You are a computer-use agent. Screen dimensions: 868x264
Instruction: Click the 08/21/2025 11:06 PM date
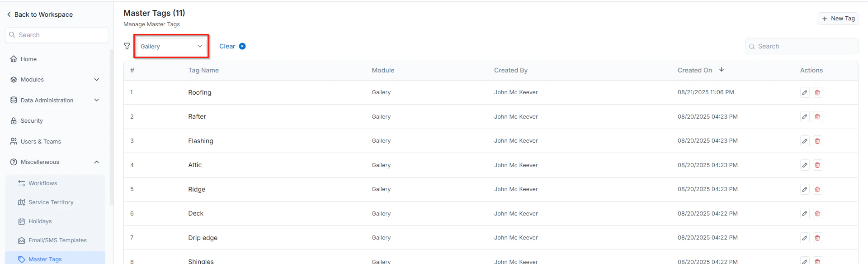706,92
